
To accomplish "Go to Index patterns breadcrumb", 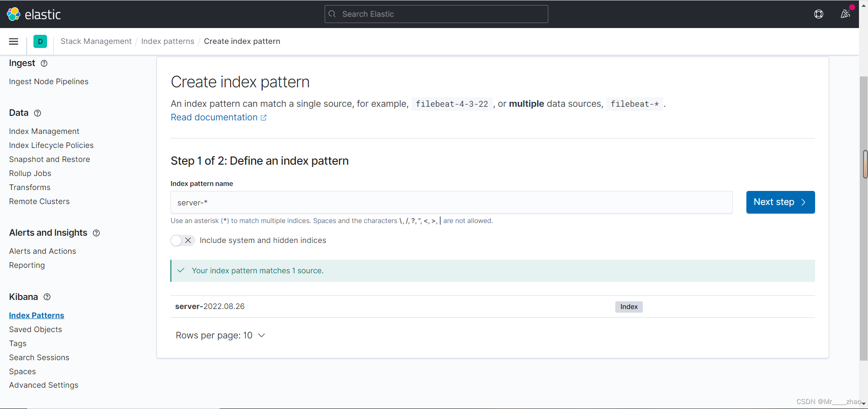I will (168, 41).
